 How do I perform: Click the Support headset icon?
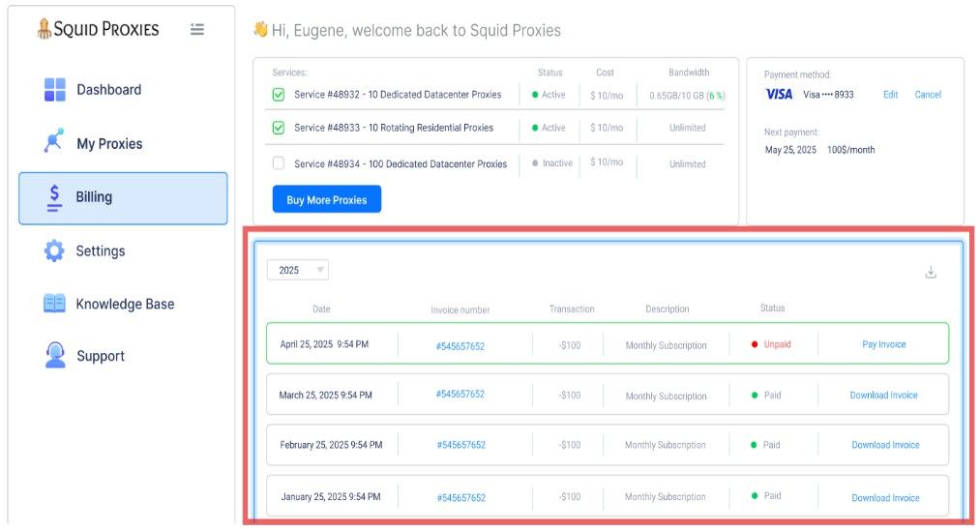55,355
